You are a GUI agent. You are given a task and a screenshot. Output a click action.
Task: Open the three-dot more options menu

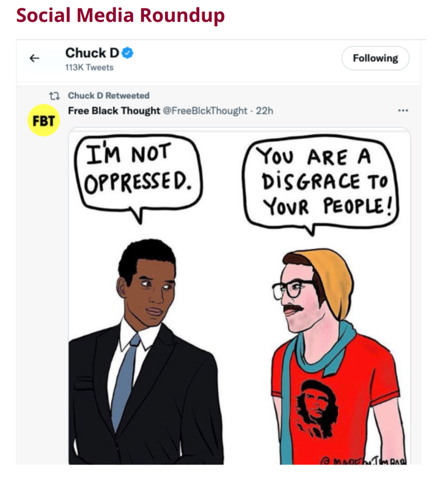point(403,111)
